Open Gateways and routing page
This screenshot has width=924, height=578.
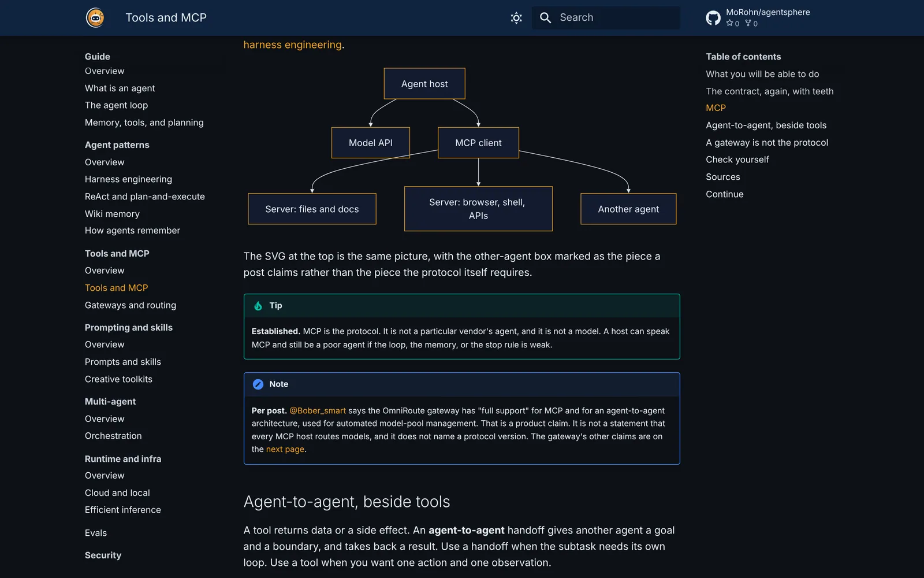pos(131,305)
